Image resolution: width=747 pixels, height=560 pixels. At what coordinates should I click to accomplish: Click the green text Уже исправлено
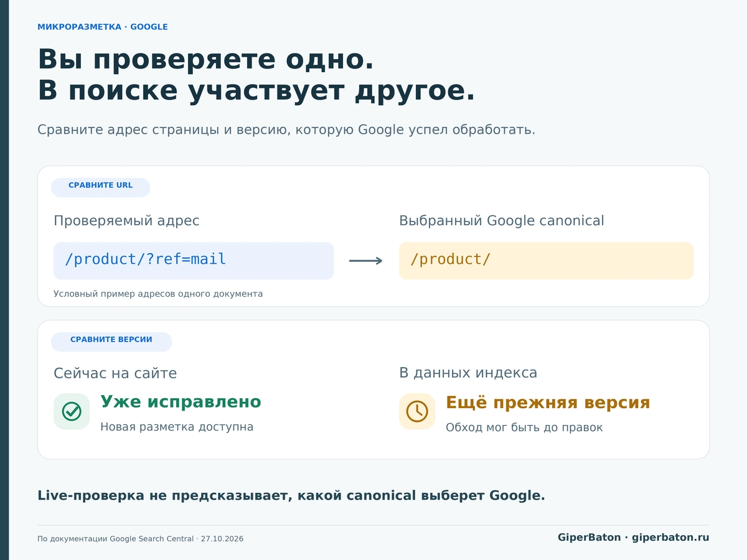[x=181, y=402]
